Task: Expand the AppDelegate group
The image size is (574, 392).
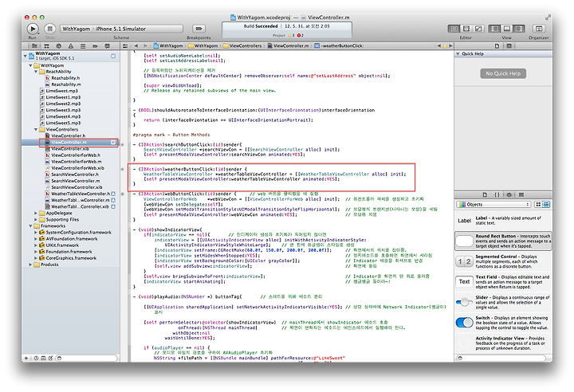Action: click(36, 213)
